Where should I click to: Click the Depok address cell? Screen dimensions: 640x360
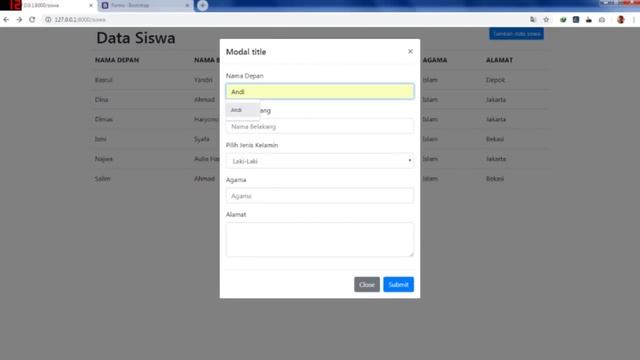click(496, 80)
